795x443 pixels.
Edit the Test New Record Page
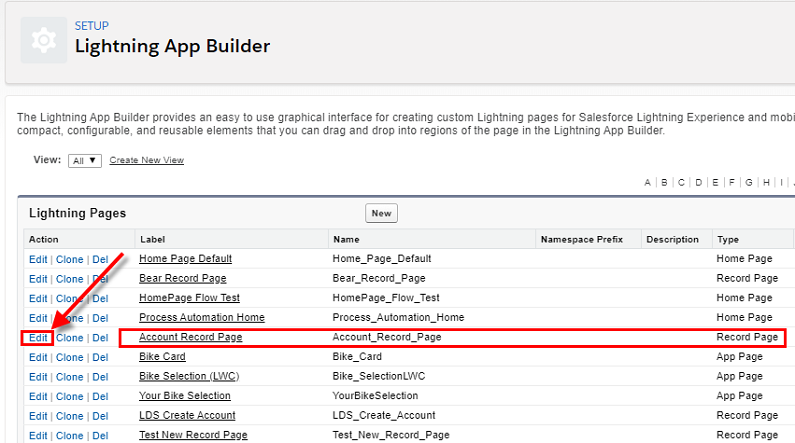(38, 436)
